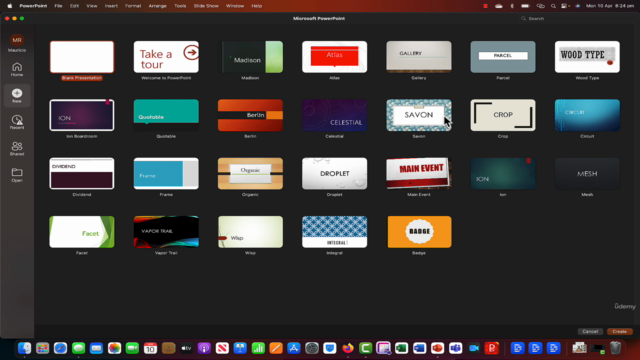Open Numbers from the Dock

tap(258, 348)
